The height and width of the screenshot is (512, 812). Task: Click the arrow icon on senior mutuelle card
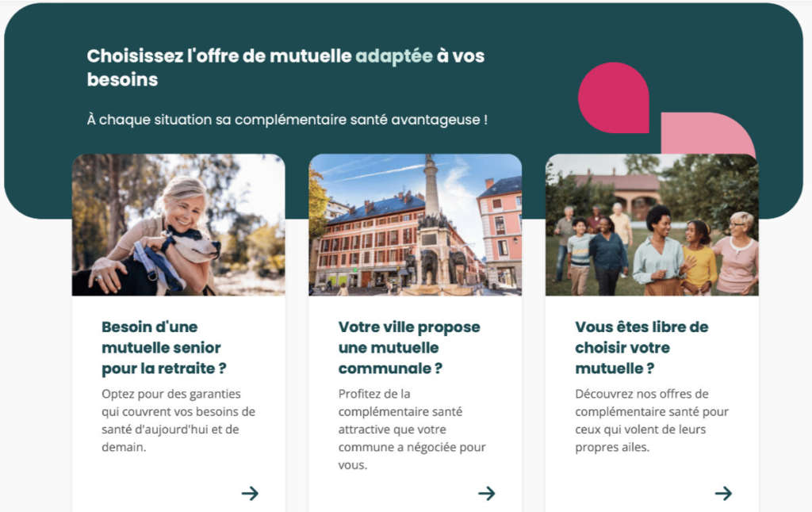pyautogui.click(x=250, y=493)
